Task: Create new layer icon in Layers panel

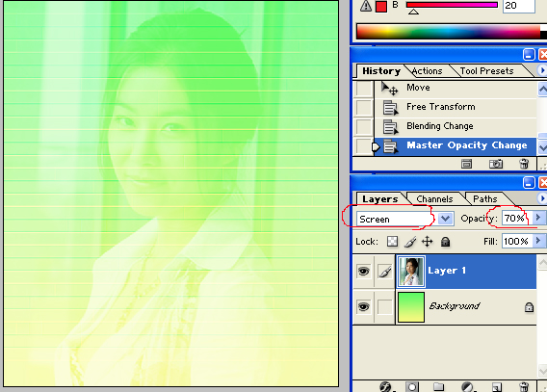Action: click(x=496, y=387)
